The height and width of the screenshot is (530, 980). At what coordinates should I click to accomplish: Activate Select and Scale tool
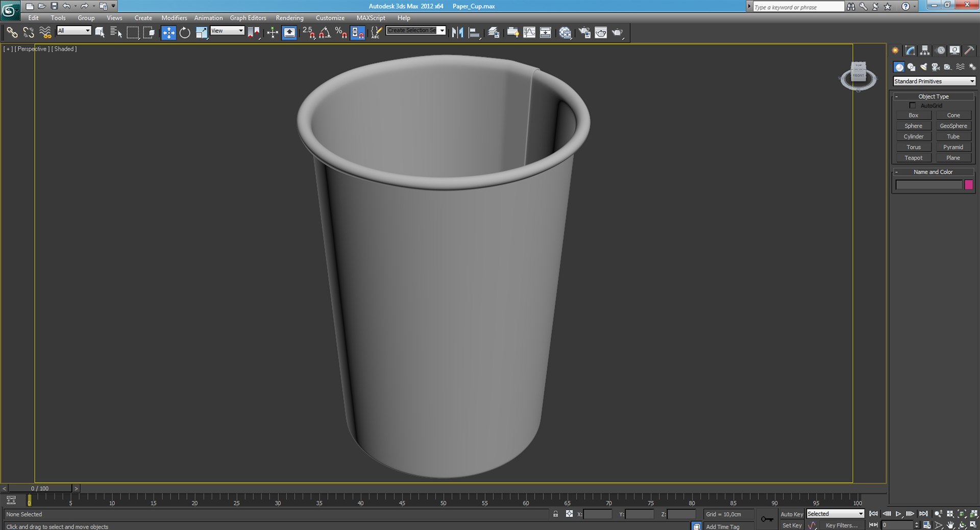coord(202,33)
